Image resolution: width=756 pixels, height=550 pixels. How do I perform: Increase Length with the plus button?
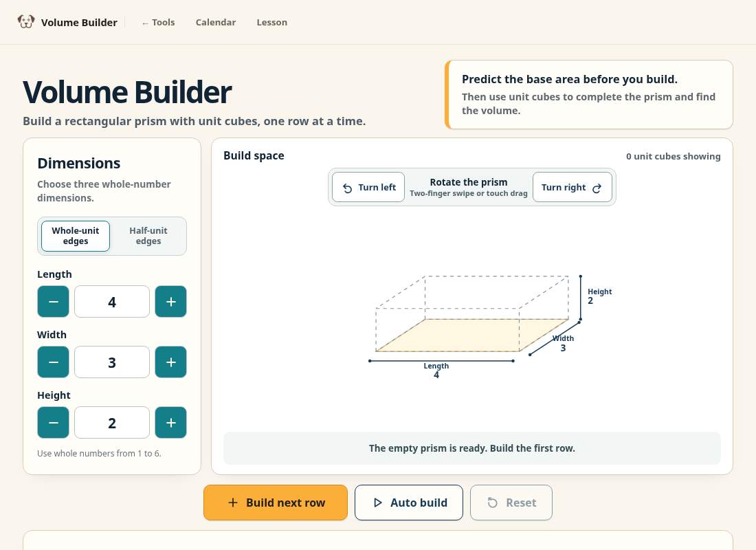tap(170, 302)
